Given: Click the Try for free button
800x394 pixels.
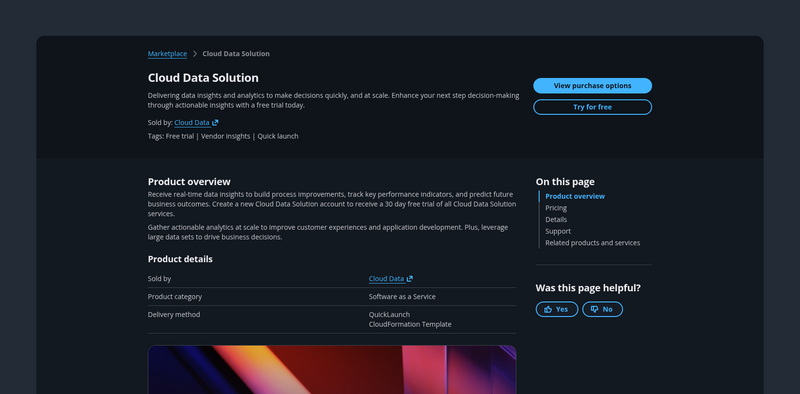Looking at the screenshot, I should click(592, 107).
